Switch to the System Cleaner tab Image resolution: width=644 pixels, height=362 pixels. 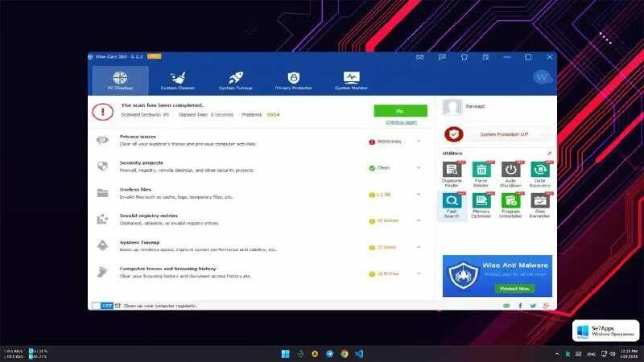click(178, 80)
